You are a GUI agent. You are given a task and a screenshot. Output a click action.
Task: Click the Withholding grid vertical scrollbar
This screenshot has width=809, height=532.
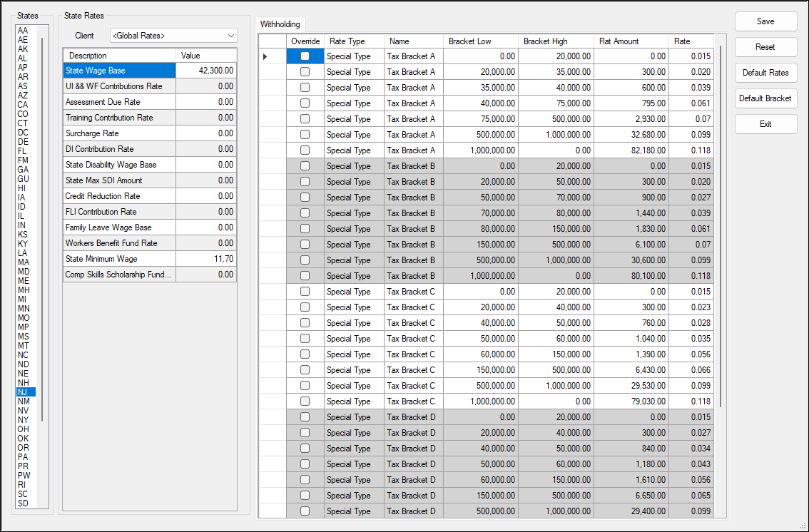click(x=721, y=226)
